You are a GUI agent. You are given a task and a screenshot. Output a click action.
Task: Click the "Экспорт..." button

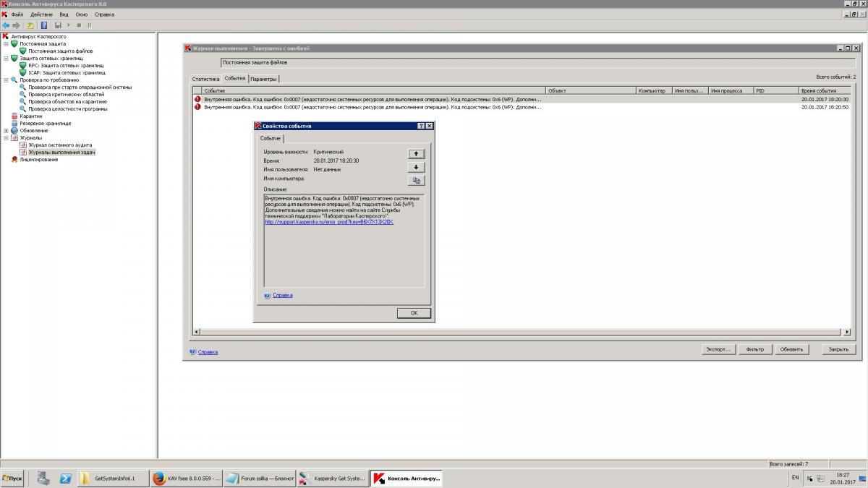tap(718, 349)
